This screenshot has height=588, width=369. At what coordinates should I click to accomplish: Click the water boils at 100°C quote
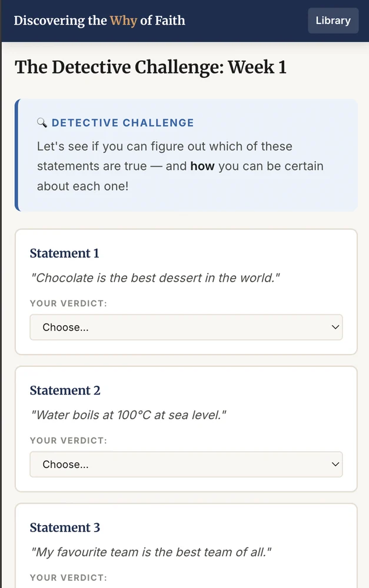(x=128, y=415)
